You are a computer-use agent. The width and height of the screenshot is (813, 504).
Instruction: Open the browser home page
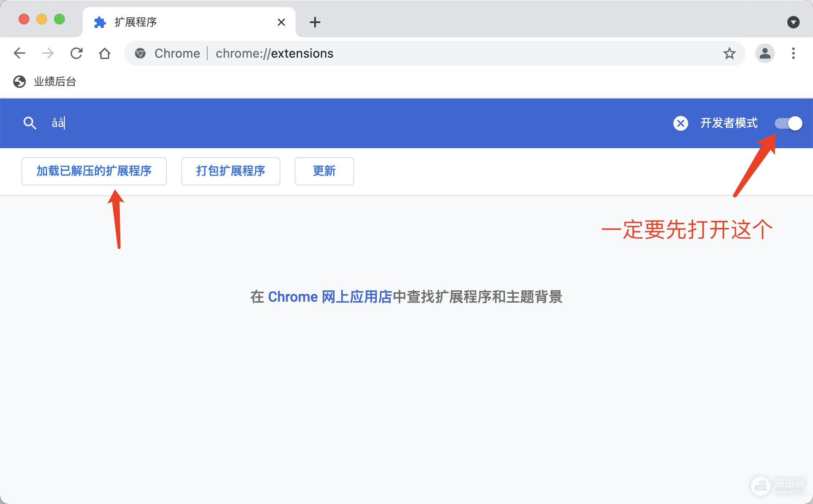[x=105, y=53]
